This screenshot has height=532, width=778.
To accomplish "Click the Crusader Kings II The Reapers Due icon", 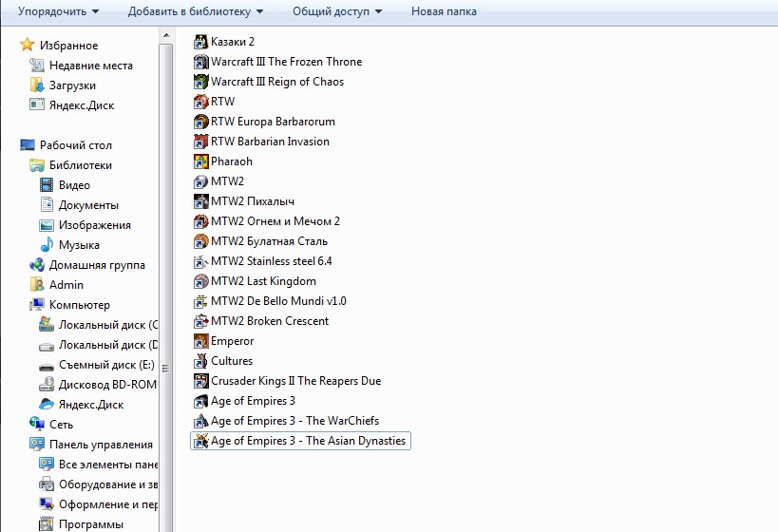I will (200, 381).
